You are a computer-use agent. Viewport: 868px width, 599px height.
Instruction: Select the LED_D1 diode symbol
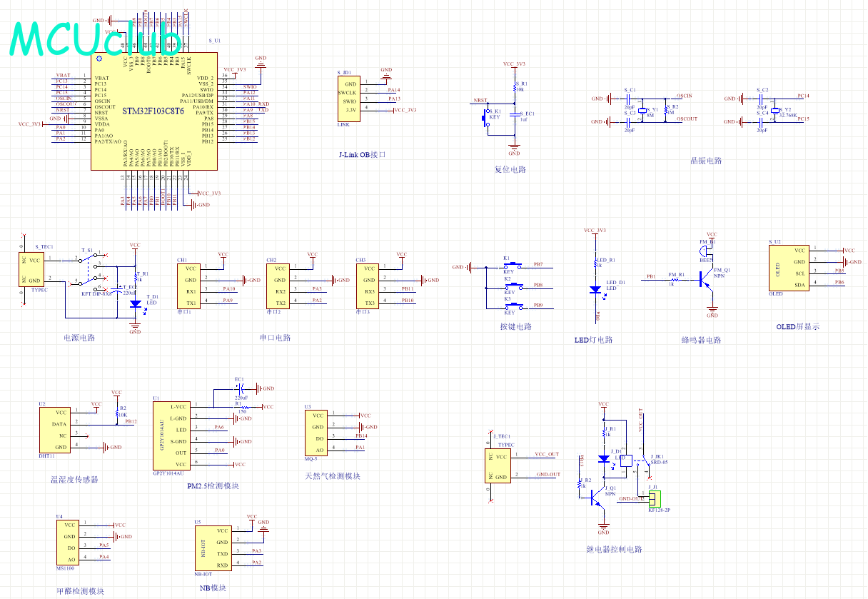click(595, 290)
